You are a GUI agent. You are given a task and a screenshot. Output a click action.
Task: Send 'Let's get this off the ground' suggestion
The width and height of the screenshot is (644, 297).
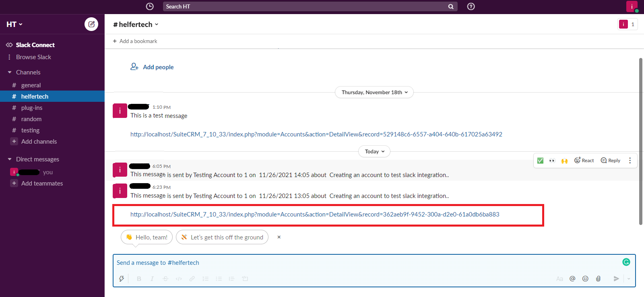(222, 237)
